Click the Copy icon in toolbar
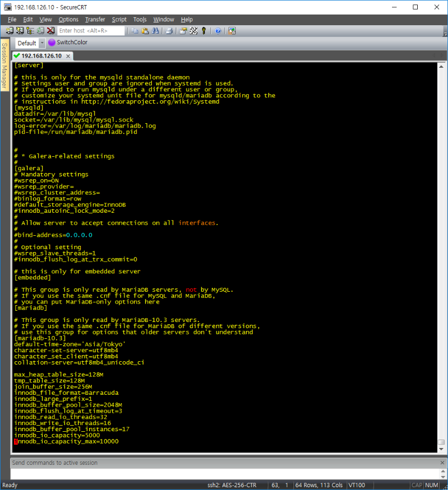Screen dimensions: 448x490 point(135,31)
